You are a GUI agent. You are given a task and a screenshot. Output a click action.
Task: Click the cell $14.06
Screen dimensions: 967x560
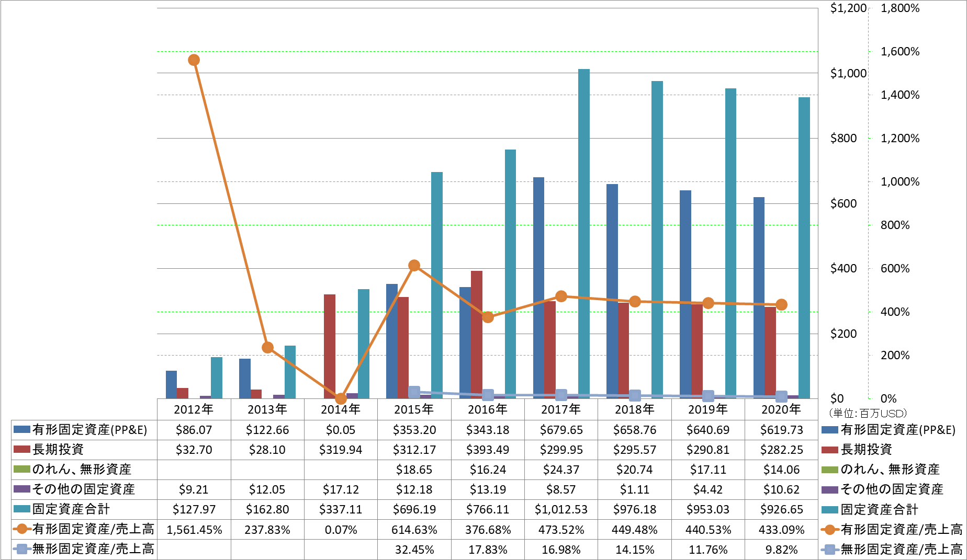[x=781, y=470]
